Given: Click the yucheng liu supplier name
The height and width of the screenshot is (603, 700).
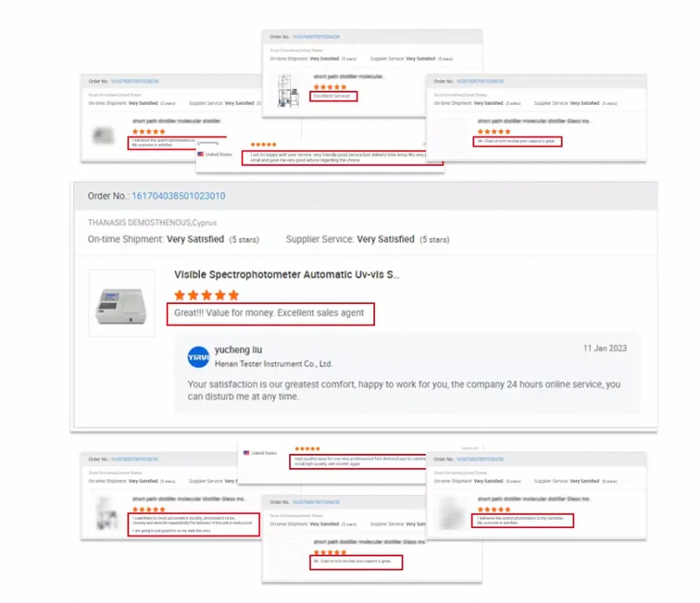Looking at the screenshot, I should point(238,350).
